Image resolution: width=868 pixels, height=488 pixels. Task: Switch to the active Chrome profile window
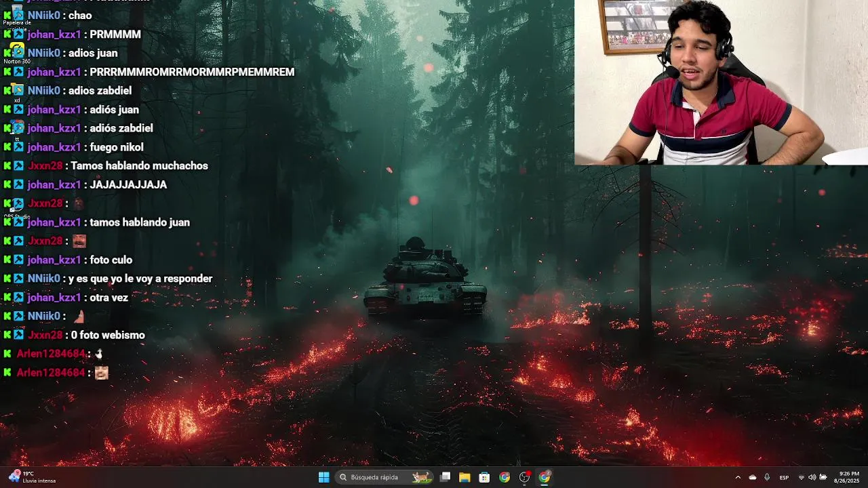544,477
